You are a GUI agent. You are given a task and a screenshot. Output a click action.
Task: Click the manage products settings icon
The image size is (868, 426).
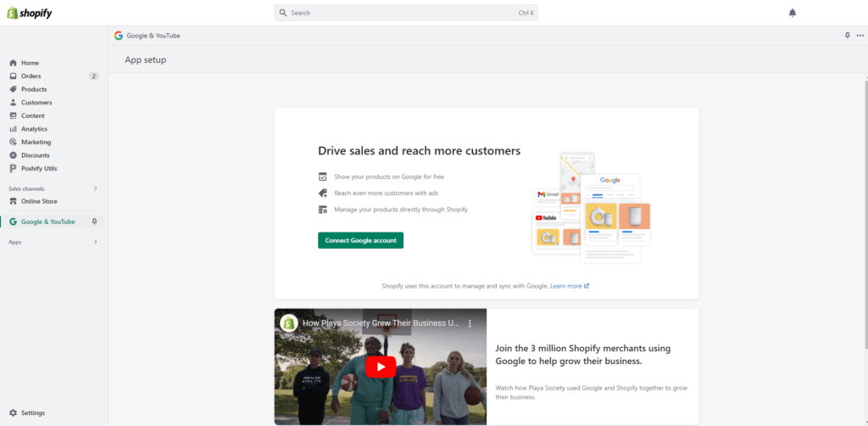point(323,210)
